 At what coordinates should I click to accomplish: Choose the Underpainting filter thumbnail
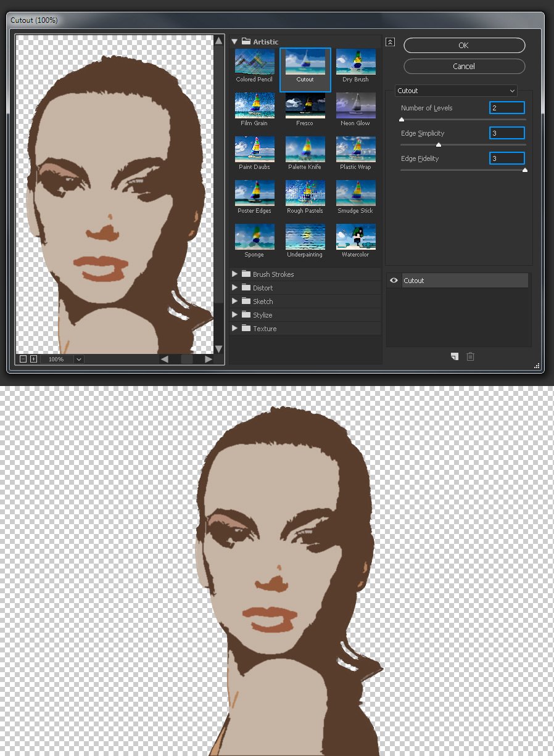[x=305, y=237]
